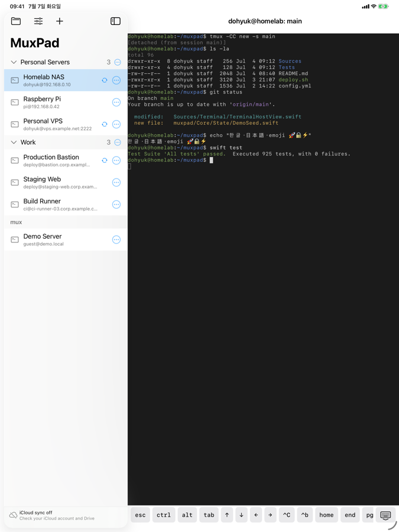Click the 09:41 clock in status bar

coord(17,6)
